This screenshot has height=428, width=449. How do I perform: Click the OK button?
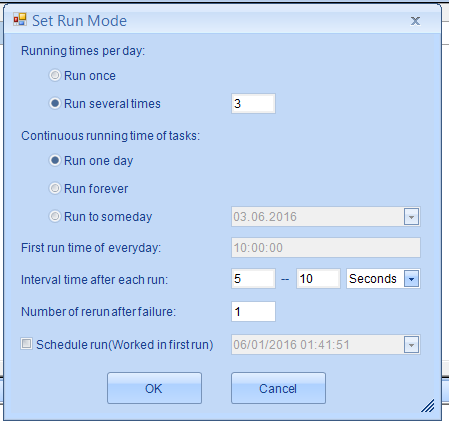(x=154, y=388)
